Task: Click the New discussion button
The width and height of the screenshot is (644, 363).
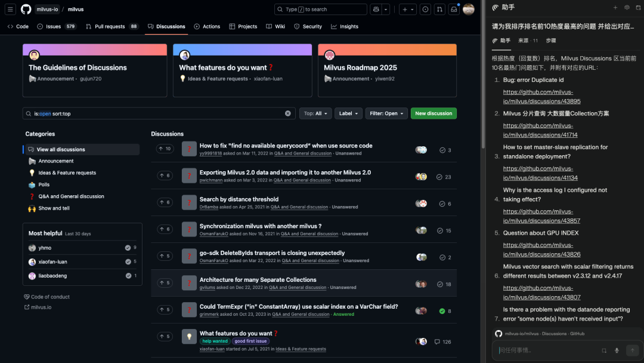Action: [x=434, y=113]
